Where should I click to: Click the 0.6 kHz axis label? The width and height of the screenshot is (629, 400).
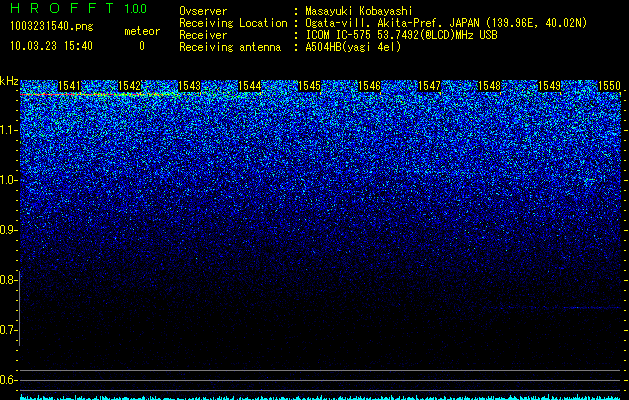pos(8,380)
